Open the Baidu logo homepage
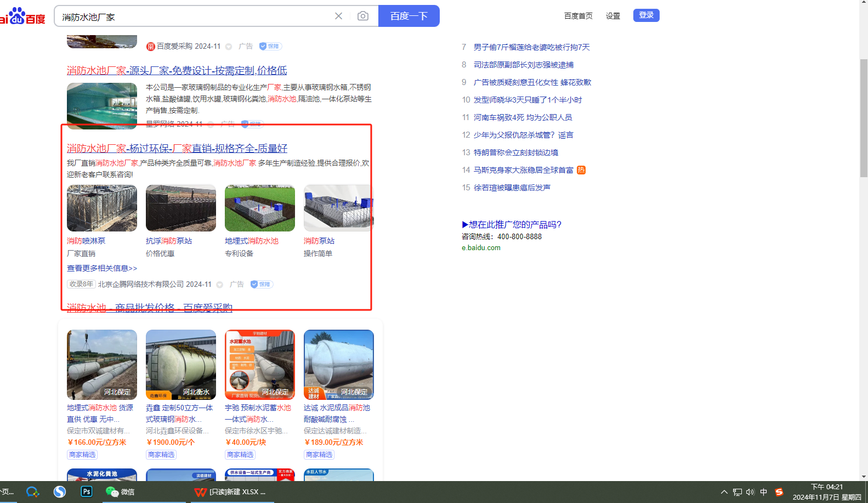This screenshot has width=868, height=503. tap(22, 16)
